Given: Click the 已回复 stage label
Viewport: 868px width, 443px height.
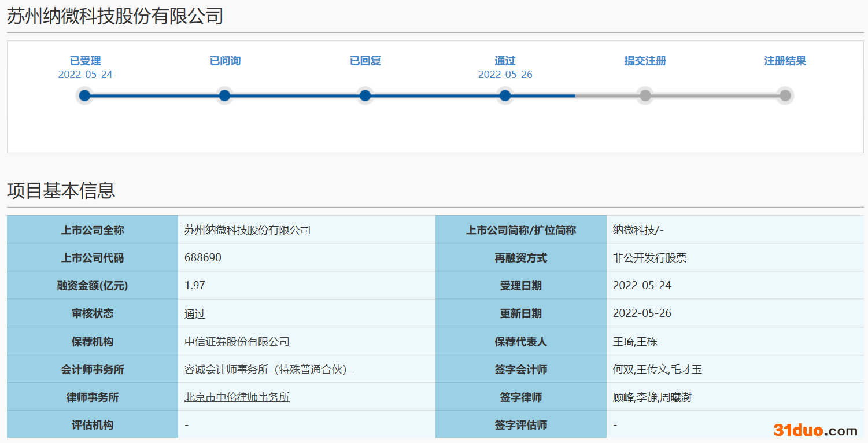Looking at the screenshot, I should pos(365,61).
